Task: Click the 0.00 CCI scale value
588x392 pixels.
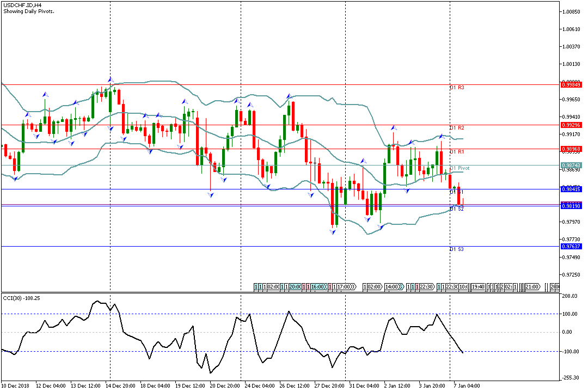Action: coord(567,332)
